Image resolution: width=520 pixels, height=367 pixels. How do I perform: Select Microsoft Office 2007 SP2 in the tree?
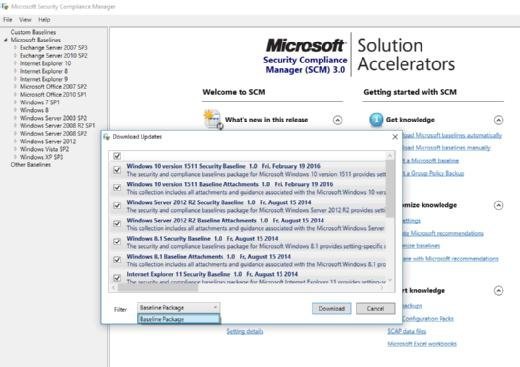click(53, 87)
